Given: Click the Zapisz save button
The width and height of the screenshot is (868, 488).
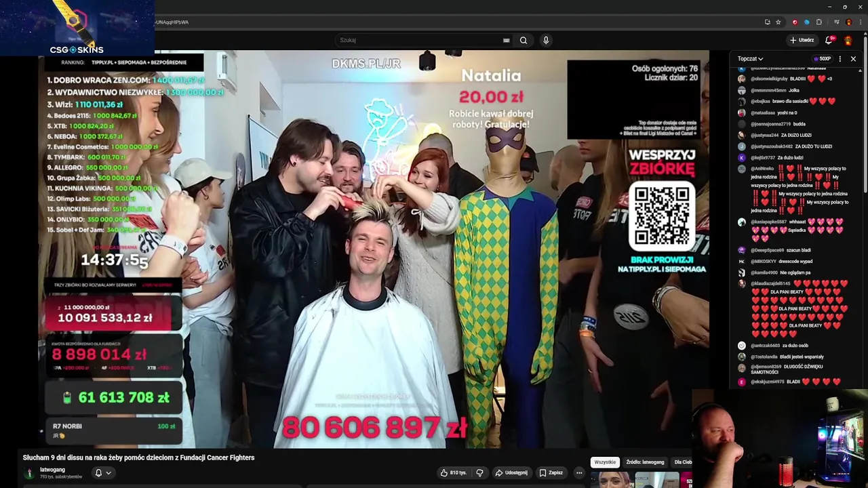Looking at the screenshot, I should pos(551,472).
